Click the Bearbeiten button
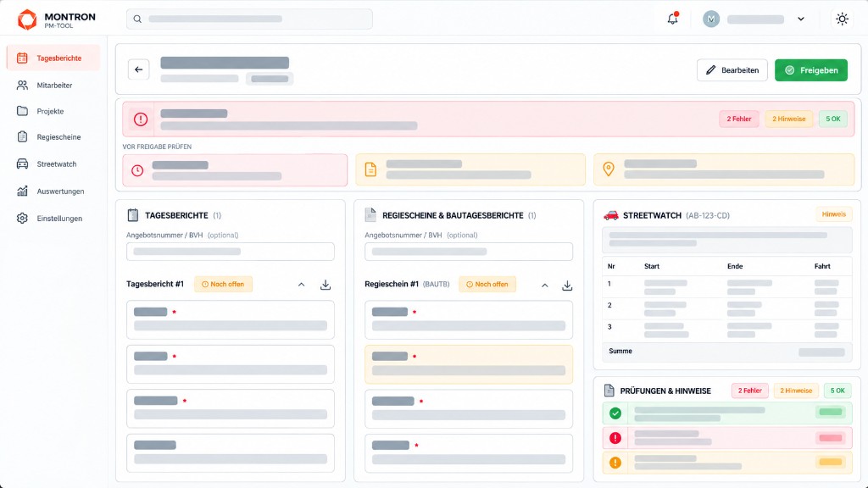 [732, 70]
